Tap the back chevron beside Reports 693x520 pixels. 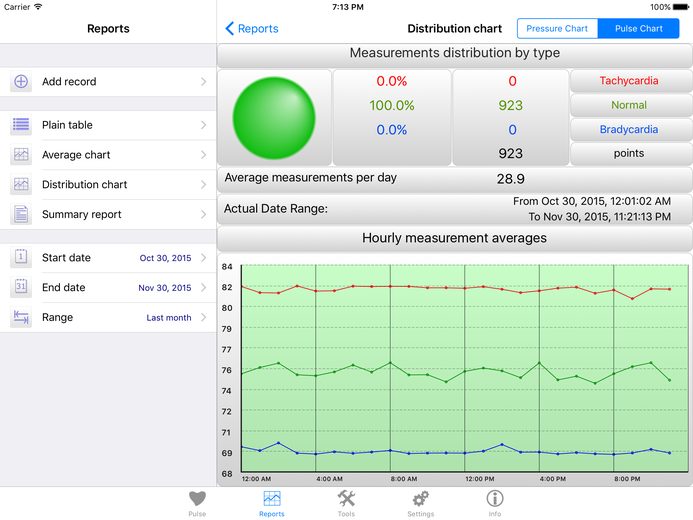[229, 28]
